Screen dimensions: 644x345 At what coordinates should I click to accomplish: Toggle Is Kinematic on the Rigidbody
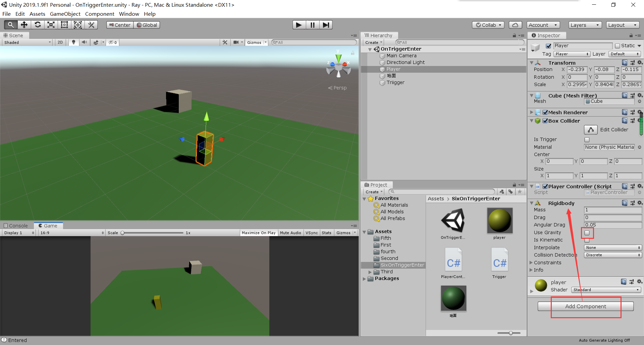(x=587, y=240)
